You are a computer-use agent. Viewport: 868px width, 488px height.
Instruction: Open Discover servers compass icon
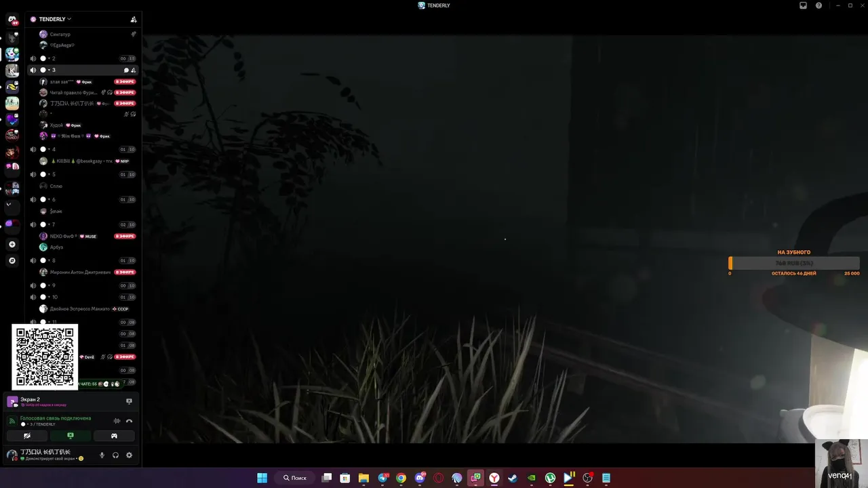12,260
